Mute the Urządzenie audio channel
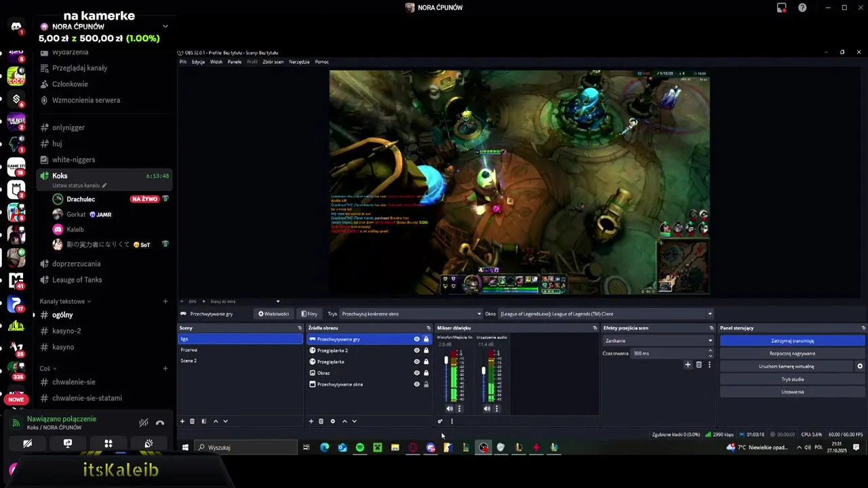This screenshot has width=868, height=488. point(487,409)
